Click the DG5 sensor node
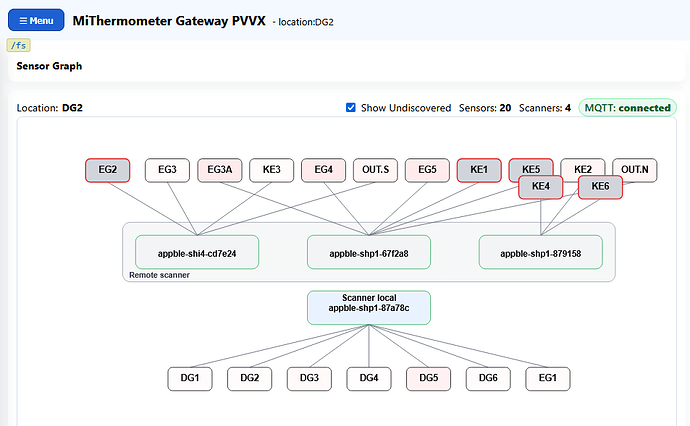This screenshot has height=426, width=690. pos(428,379)
